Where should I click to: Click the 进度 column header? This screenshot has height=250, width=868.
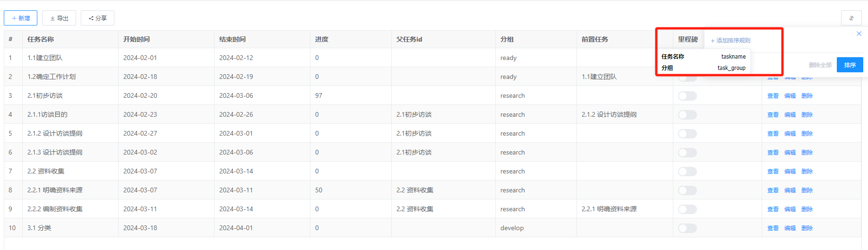[x=322, y=39]
